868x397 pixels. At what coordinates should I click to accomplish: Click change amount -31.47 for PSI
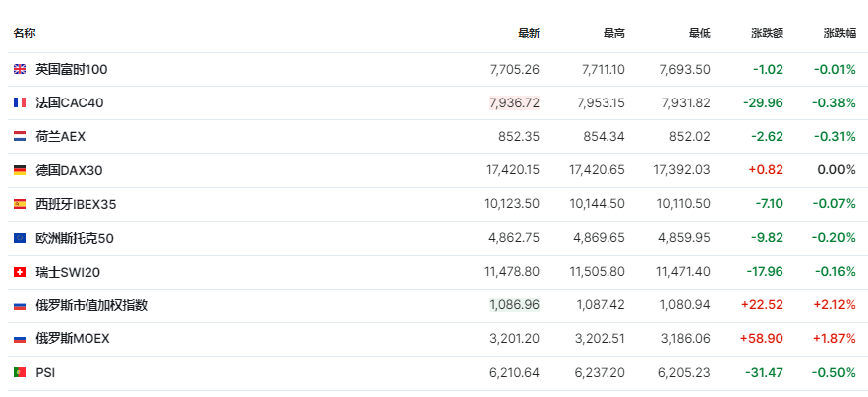765,373
